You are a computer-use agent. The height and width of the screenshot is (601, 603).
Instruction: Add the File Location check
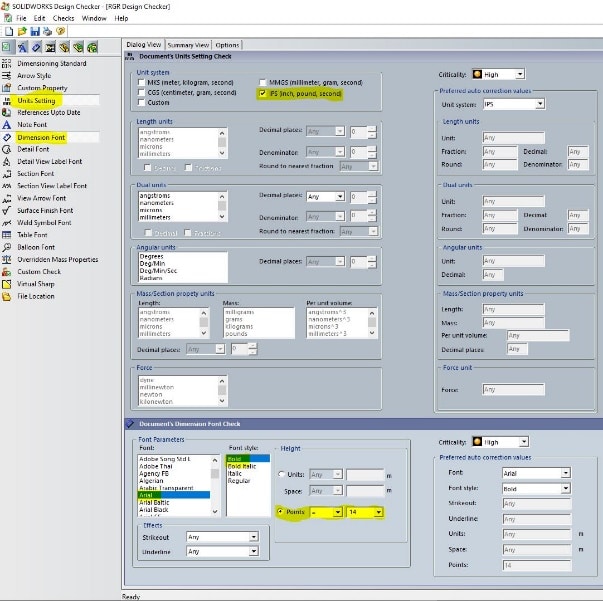point(36,296)
